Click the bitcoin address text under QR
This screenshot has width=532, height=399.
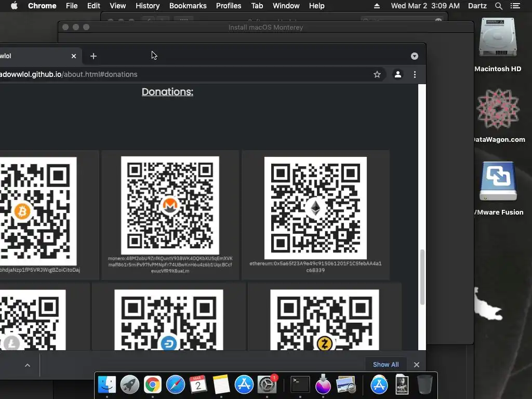coord(40,270)
